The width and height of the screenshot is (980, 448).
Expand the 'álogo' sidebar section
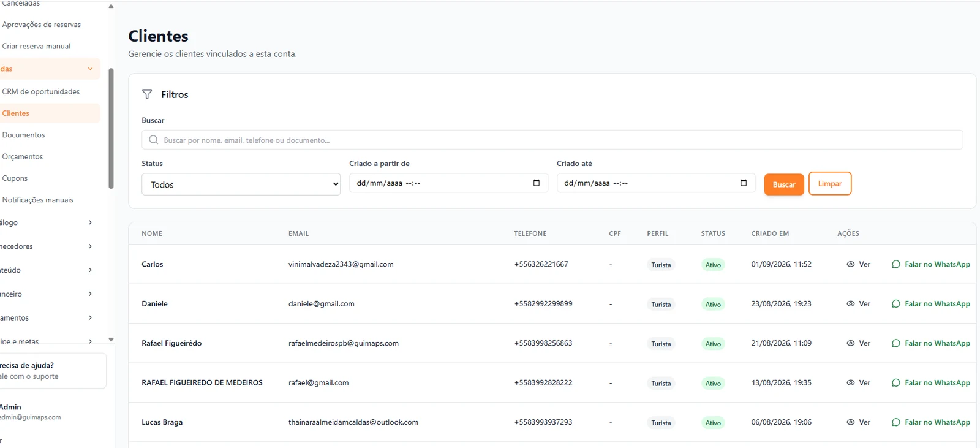point(90,222)
